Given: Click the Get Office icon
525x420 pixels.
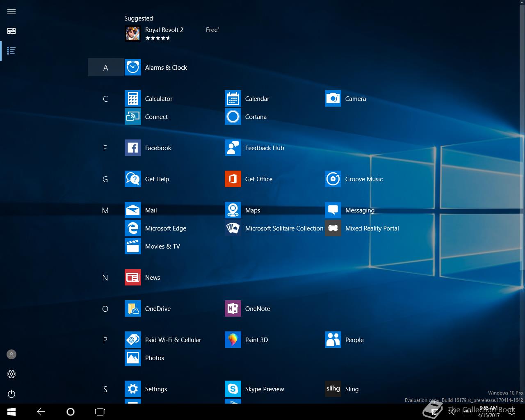Looking at the screenshot, I should [233, 179].
